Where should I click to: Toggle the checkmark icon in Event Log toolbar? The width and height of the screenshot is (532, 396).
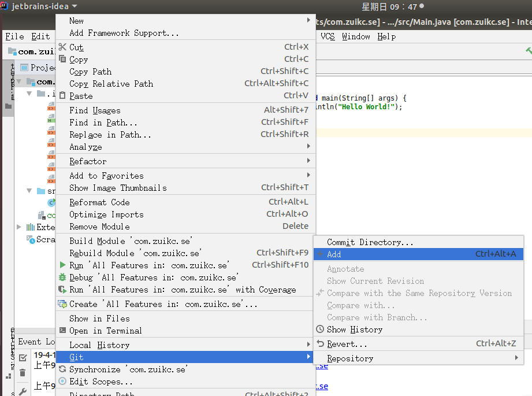(x=23, y=357)
